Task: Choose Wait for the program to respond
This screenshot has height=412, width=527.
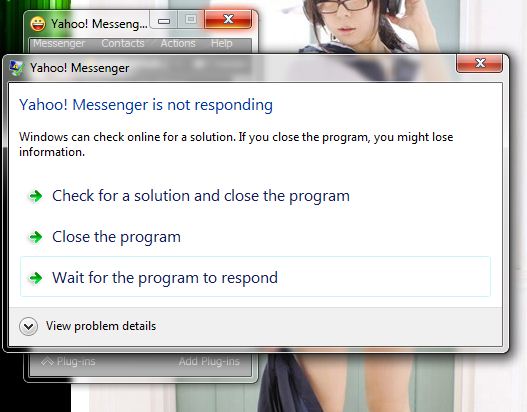Action: (255, 277)
